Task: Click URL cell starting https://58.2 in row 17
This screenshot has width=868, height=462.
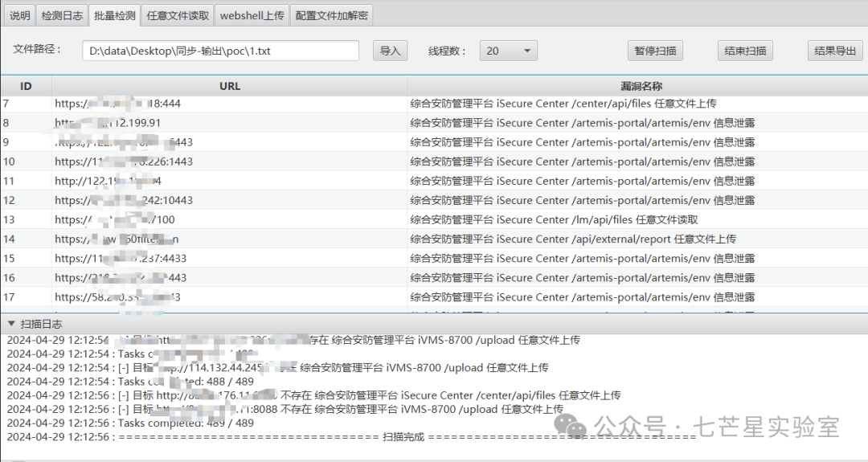Action: (230, 297)
